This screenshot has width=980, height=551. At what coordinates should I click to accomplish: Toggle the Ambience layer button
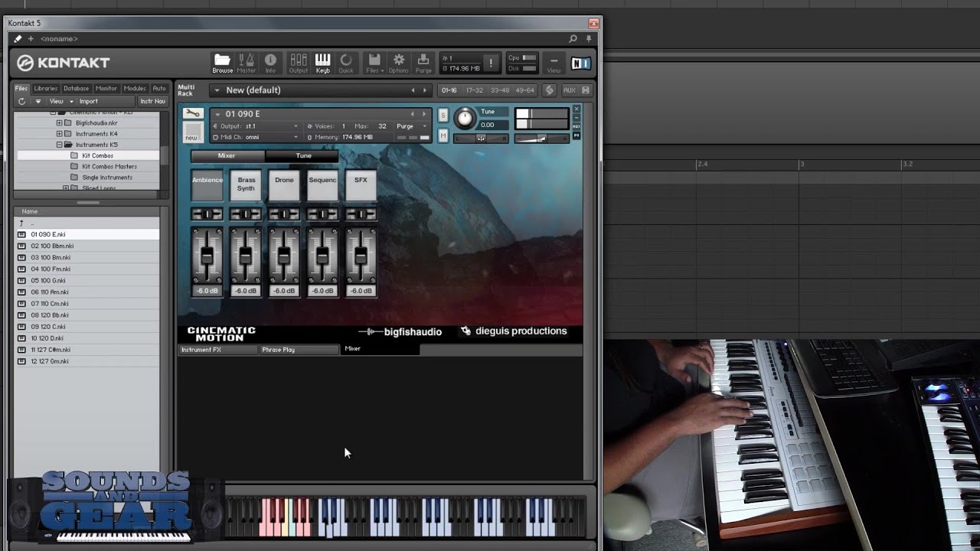point(207,184)
